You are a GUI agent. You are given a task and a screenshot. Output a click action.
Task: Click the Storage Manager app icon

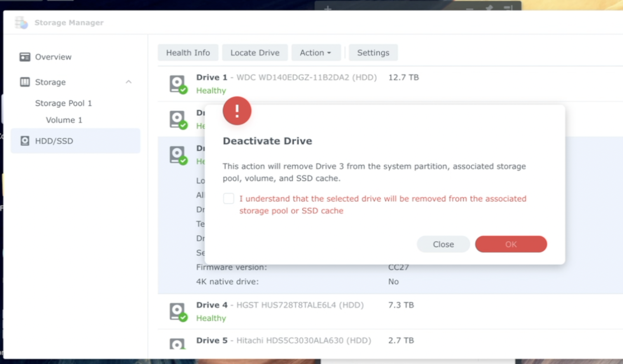click(21, 23)
